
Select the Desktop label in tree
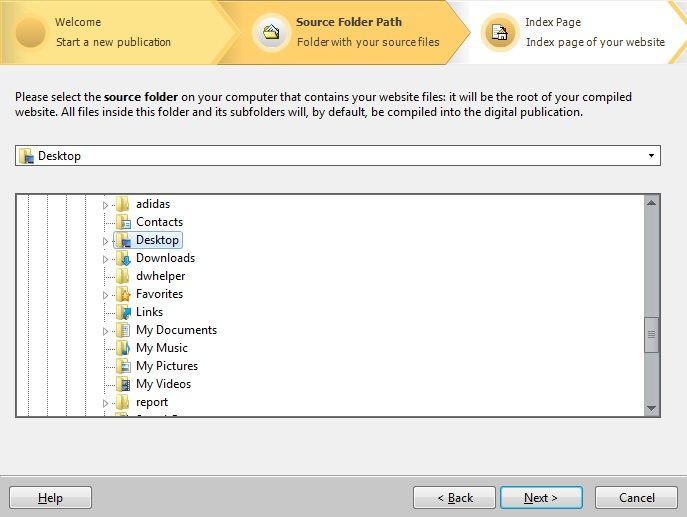coord(157,240)
